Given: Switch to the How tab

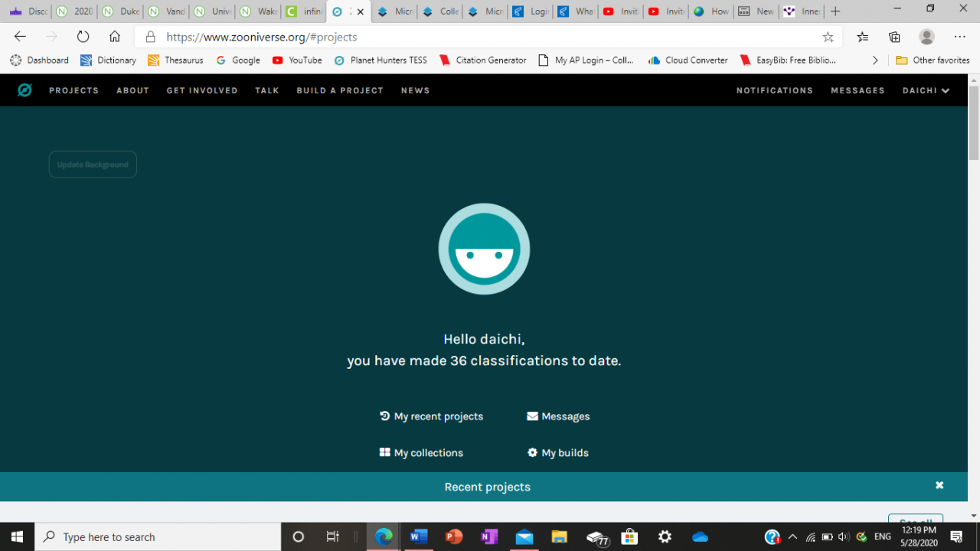Looking at the screenshot, I should click(x=711, y=11).
